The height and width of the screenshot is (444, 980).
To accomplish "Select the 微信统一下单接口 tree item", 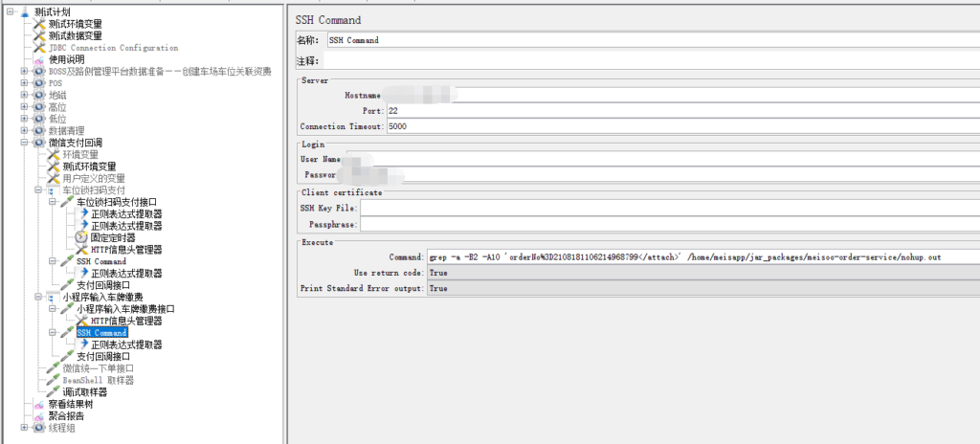I will point(98,368).
